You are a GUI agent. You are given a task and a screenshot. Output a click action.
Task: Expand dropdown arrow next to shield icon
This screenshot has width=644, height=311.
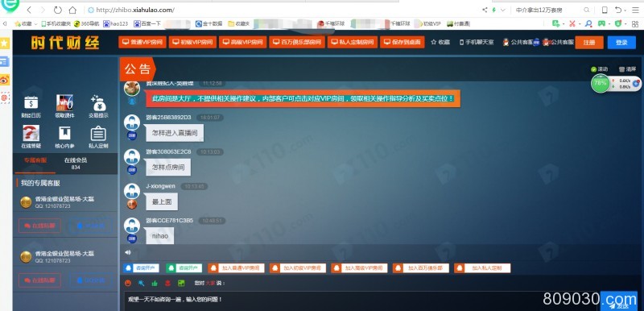coord(625,24)
